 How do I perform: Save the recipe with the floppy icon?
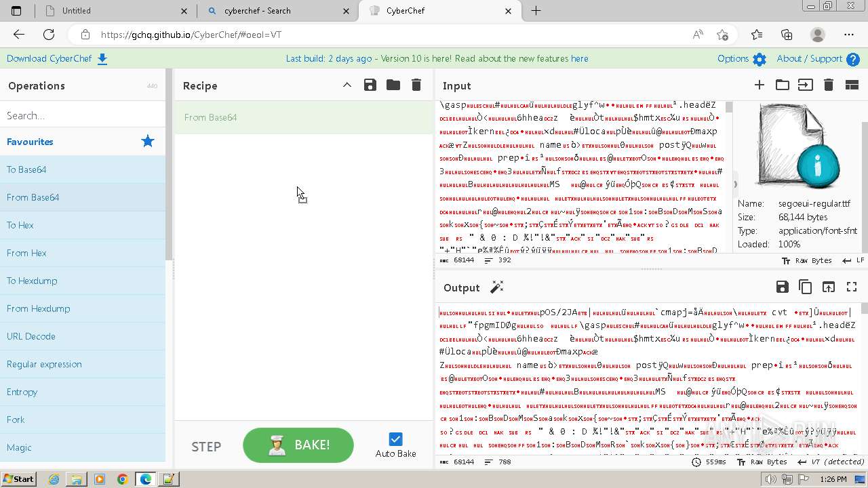pyautogui.click(x=370, y=85)
